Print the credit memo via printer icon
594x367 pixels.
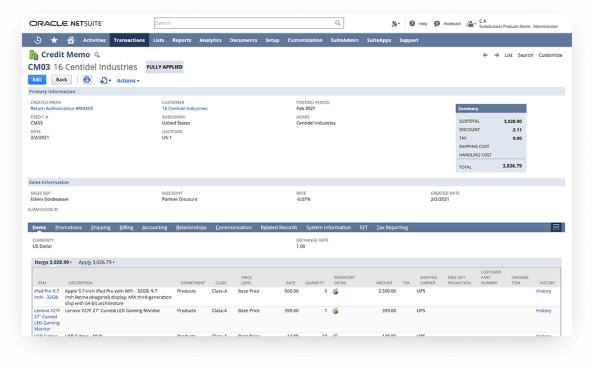[87, 80]
